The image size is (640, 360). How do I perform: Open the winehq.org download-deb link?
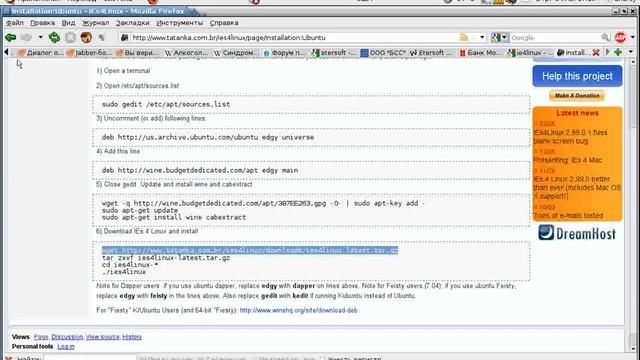coord(298,310)
